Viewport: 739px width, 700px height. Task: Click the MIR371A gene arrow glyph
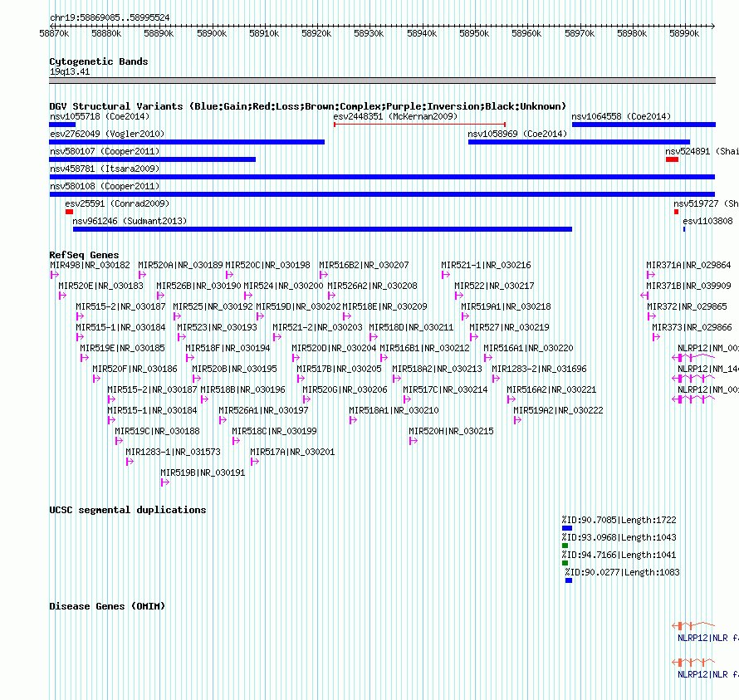click(651, 275)
